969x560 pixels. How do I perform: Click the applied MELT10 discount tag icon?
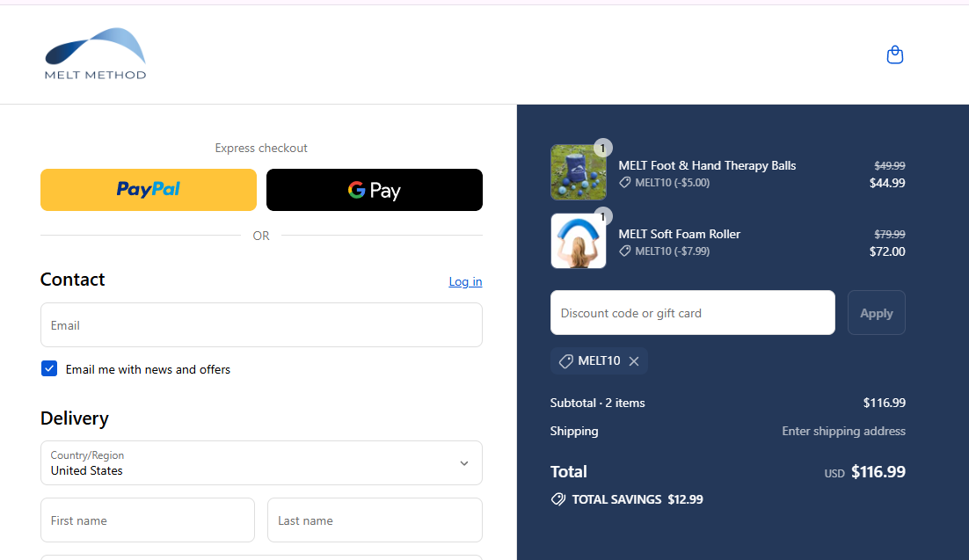click(565, 361)
